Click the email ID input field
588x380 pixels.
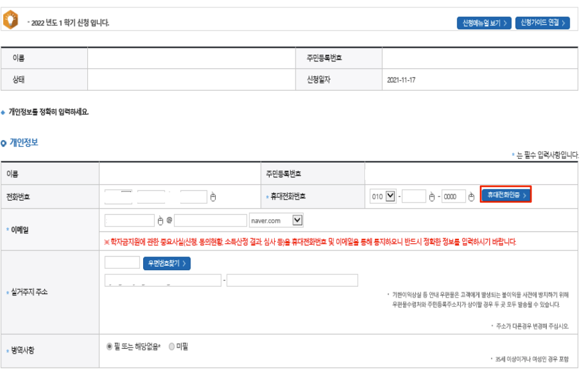pyautogui.click(x=129, y=220)
